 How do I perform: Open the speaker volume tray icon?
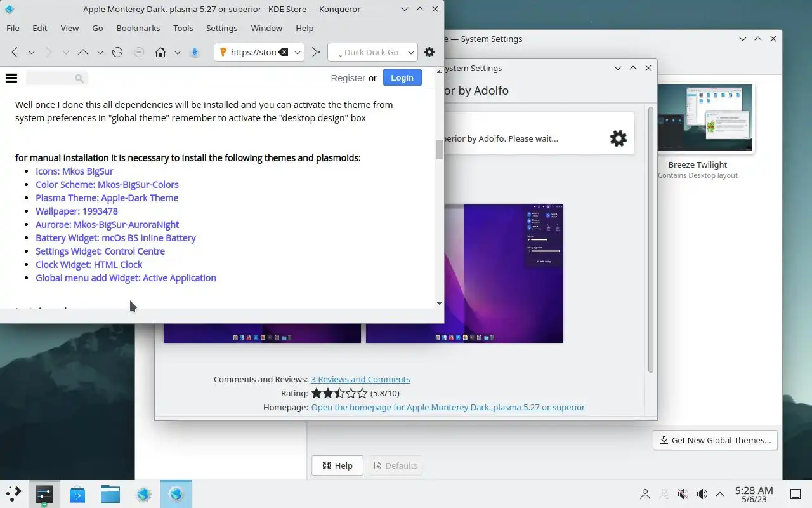702,494
